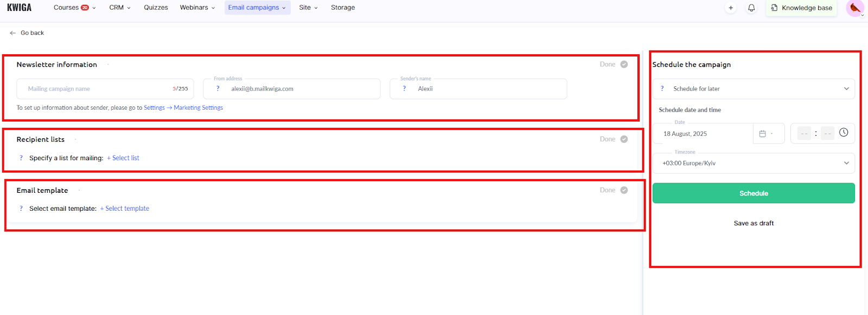Open the clock time picker icon

(844, 133)
